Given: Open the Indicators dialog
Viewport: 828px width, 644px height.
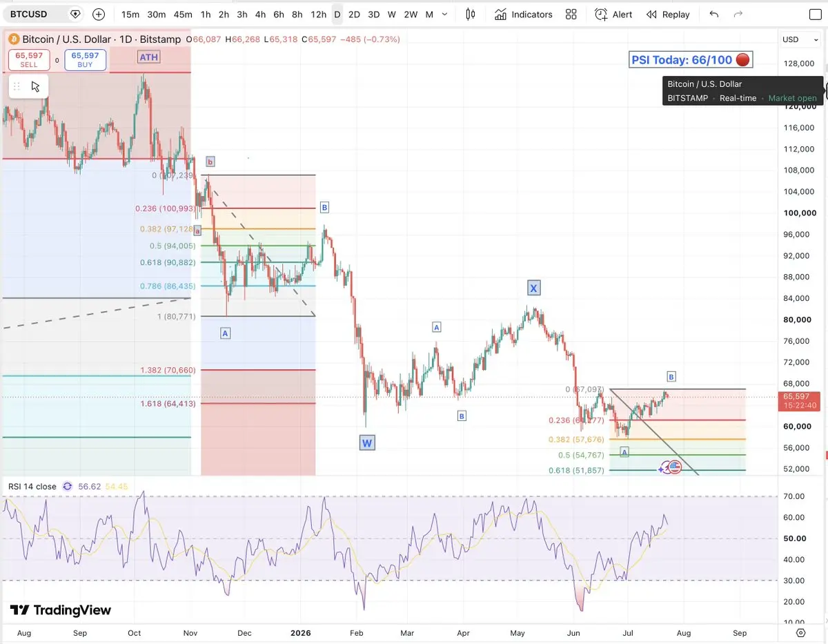Looking at the screenshot, I should pos(523,14).
